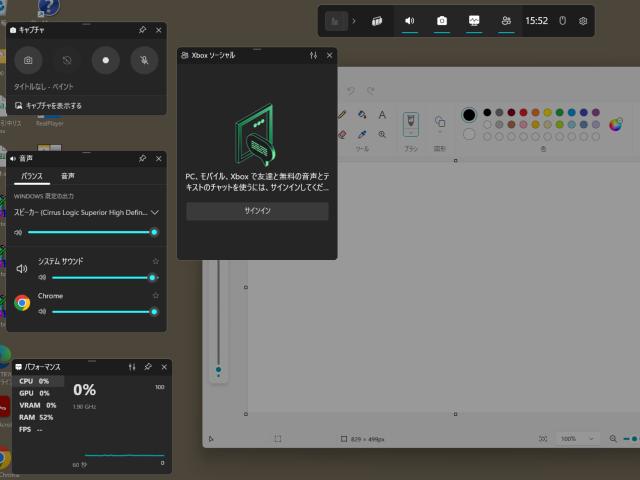Toggle the Capture widget from Game Bar
Image resolution: width=640 pixels, height=480 pixels.
click(442, 21)
